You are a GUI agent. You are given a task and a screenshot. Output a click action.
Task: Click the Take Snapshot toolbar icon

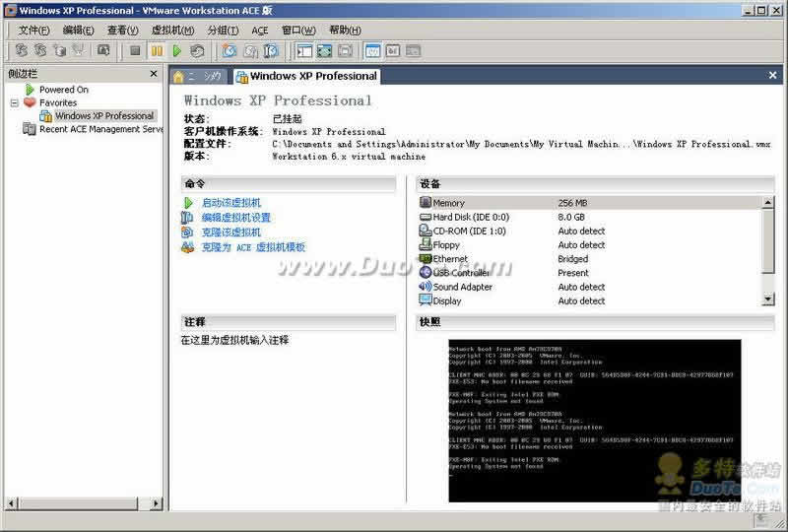point(230,50)
